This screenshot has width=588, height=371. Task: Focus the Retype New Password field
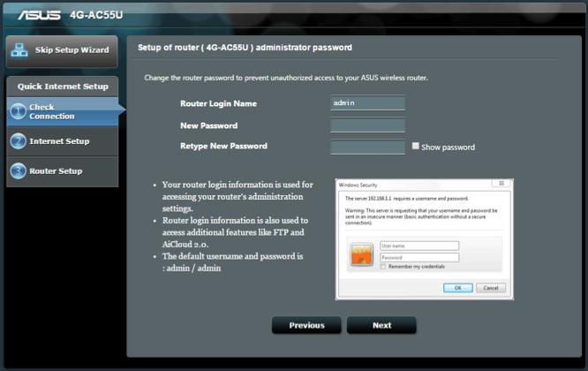point(367,147)
